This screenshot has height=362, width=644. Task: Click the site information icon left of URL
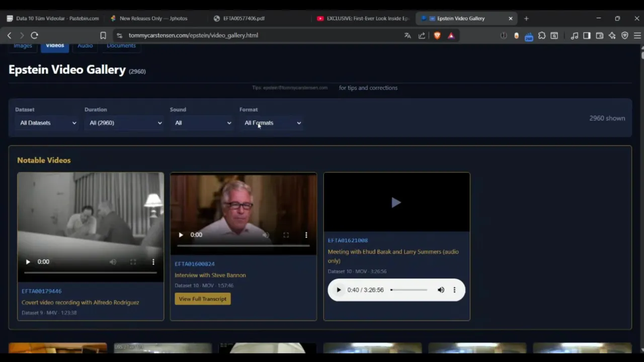[119, 36]
